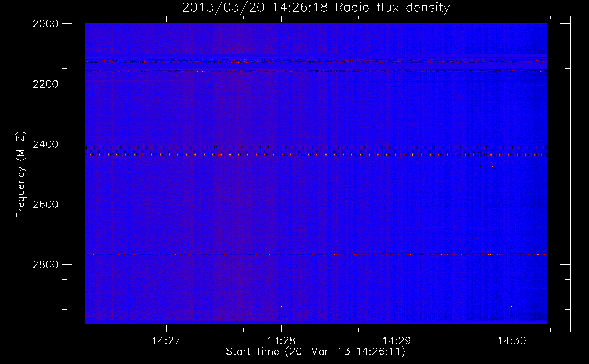Screen dimensions: 589x364
Task: Click the 14:30 time tick label
Action: tap(512, 341)
